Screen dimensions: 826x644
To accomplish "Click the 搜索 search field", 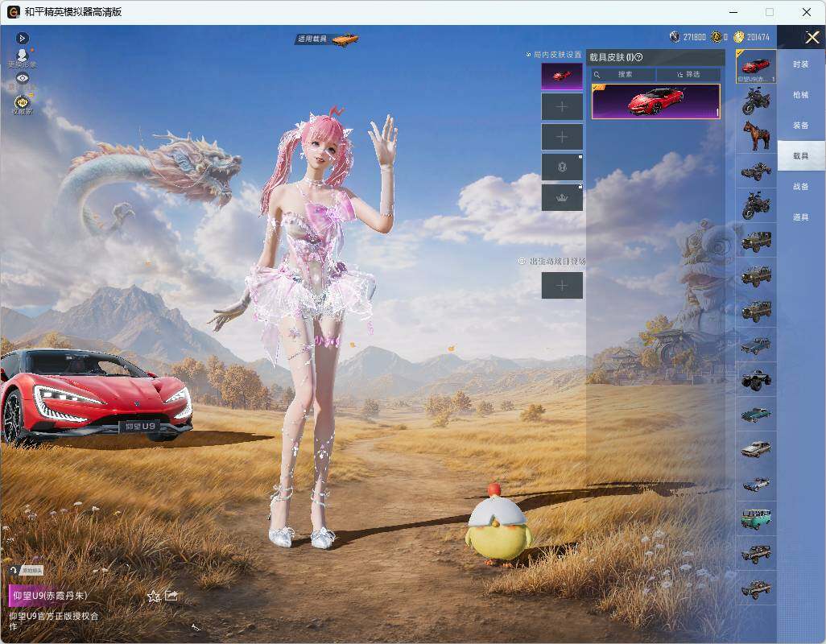I will pos(624,74).
